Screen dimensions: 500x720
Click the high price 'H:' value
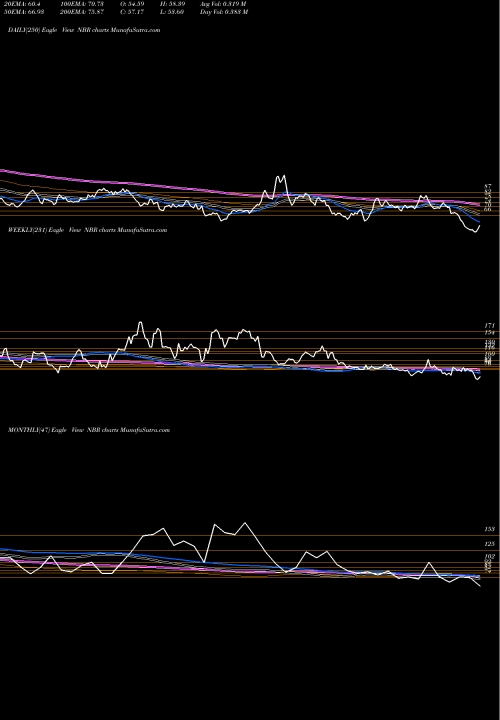point(173,4)
